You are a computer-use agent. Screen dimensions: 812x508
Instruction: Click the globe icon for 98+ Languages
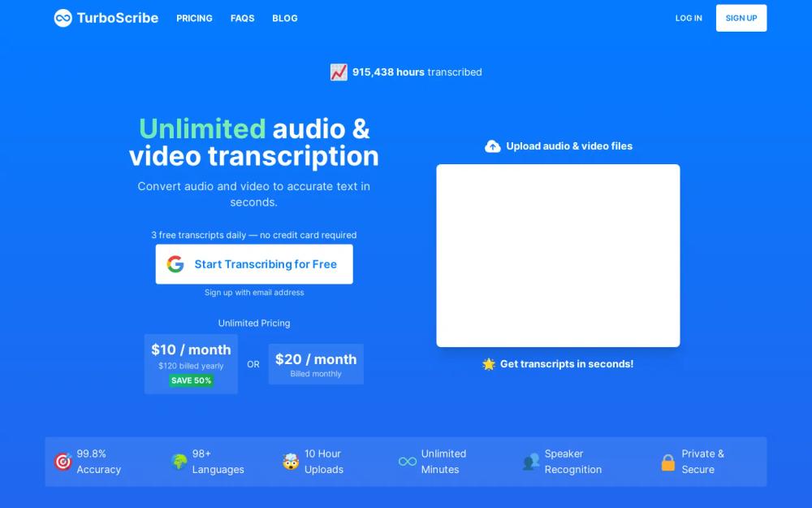179,462
